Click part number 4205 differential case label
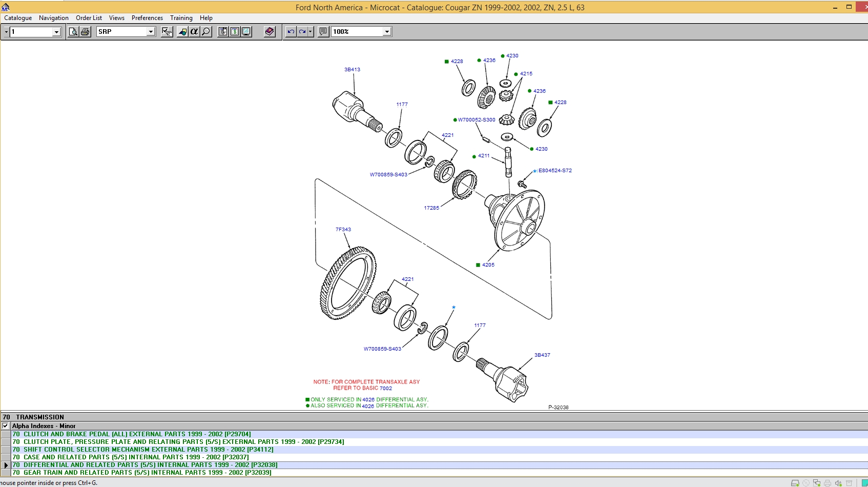Image resolution: width=868 pixels, height=487 pixels. coord(488,265)
